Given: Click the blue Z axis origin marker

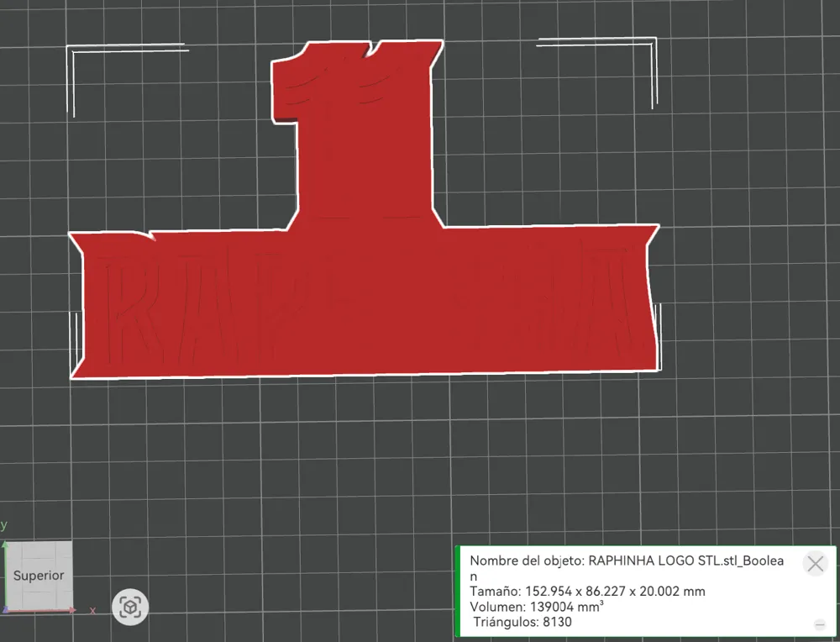Looking at the screenshot, I should [x=5, y=610].
